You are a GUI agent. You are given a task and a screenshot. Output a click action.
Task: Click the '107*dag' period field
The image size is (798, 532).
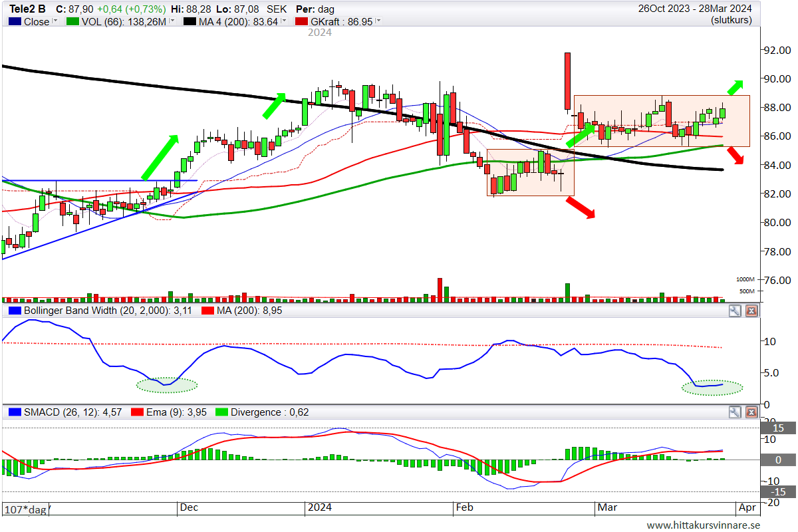[27, 509]
